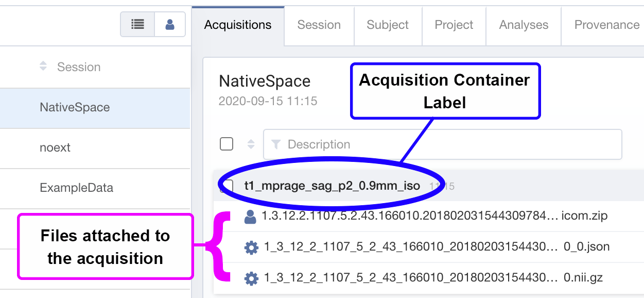Select the noext session

[x=55, y=147]
